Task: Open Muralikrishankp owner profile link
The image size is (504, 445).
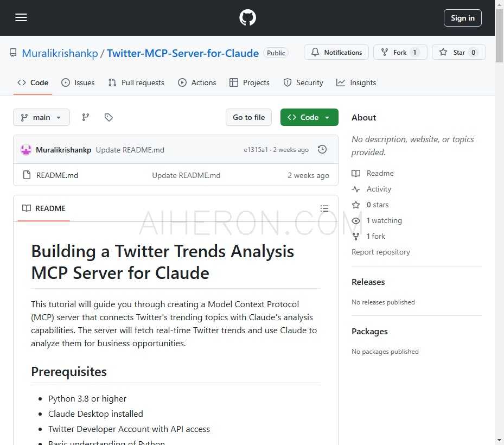Action: click(x=60, y=53)
